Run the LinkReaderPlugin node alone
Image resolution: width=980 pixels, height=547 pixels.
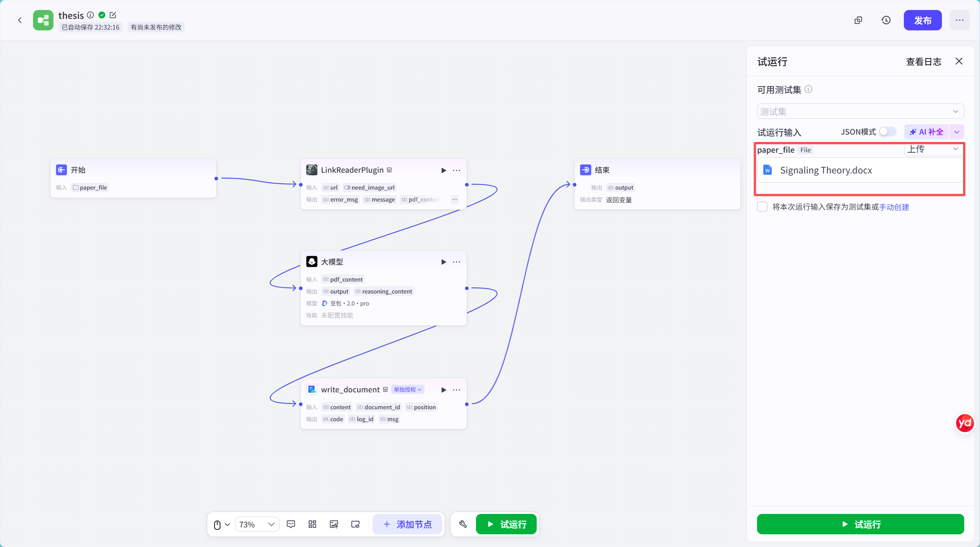444,170
